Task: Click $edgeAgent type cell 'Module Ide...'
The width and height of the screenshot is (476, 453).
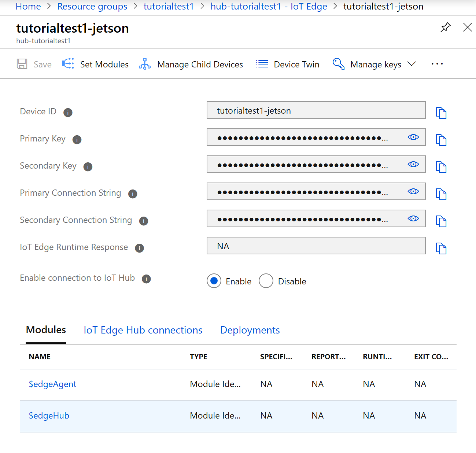Action: click(215, 384)
